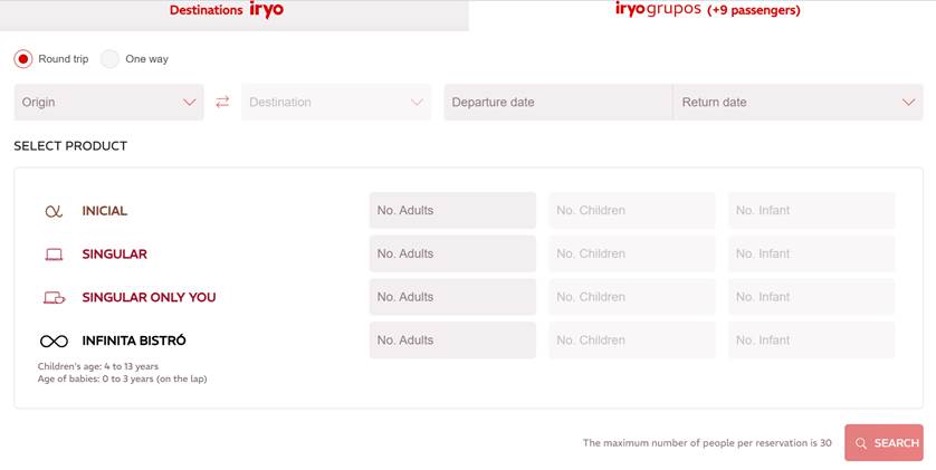This screenshot has height=470, width=936.
Task: Open the Destination dropdown
Action: tap(336, 102)
